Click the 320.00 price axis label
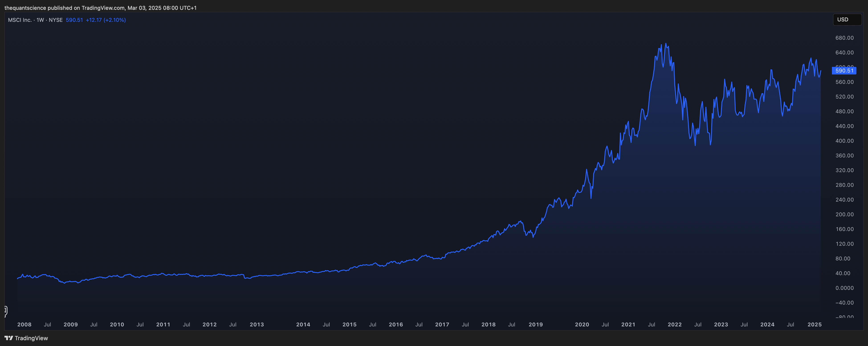Image resolution: width=868 pixels, height=346 pixels. click(844, 170)
